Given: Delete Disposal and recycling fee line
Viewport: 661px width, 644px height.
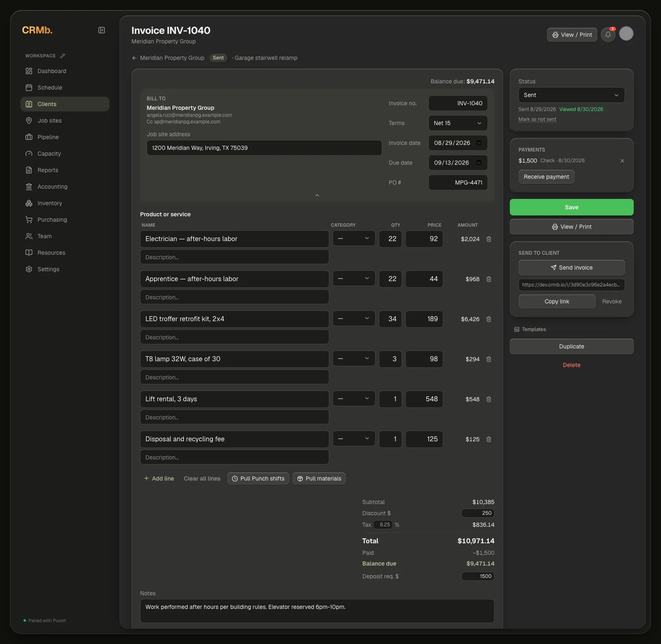Looking at the screenshot, I should (489, 439).
